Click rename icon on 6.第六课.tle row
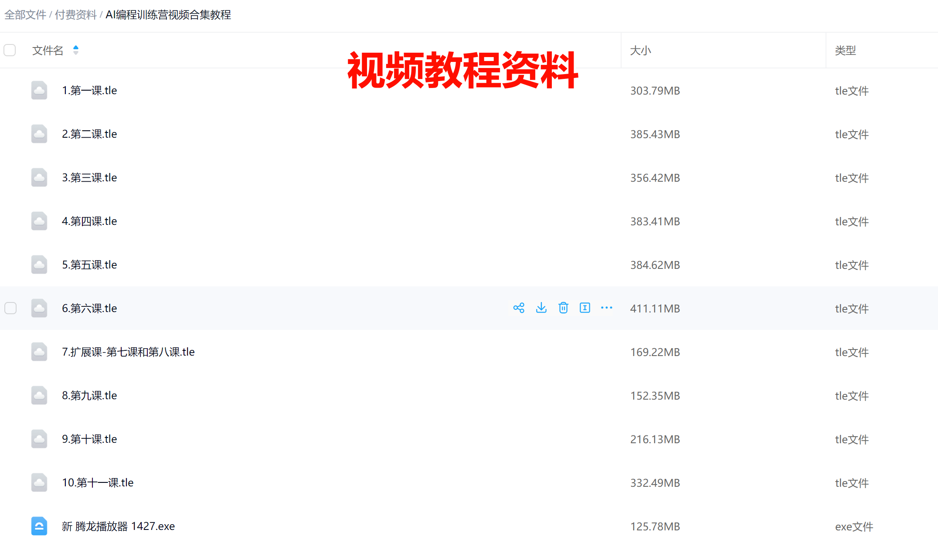The width and height of the screenshot is (938, 560). point(585,308)
